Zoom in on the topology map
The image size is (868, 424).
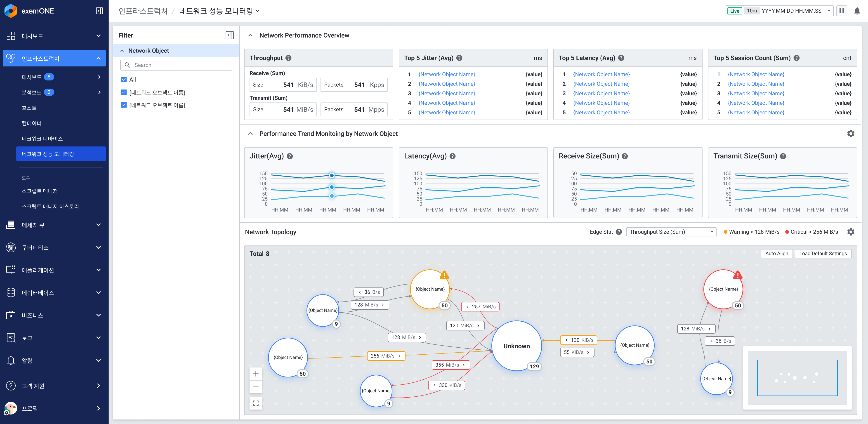256,374
